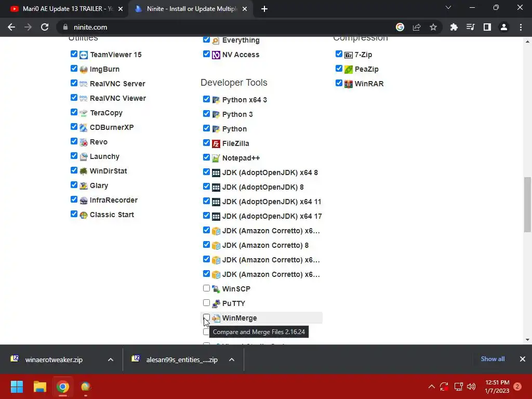
Task: Click the TeraCopy icon
Action: click(84, 113)
